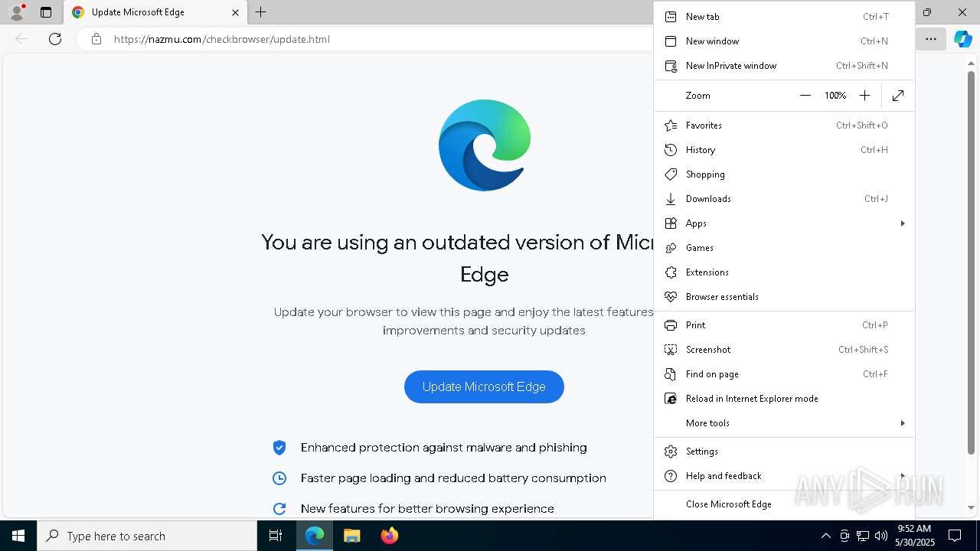Choose Screenshot from the menu
The height and width of the screenshot is (551, 980).
[784, 350]
